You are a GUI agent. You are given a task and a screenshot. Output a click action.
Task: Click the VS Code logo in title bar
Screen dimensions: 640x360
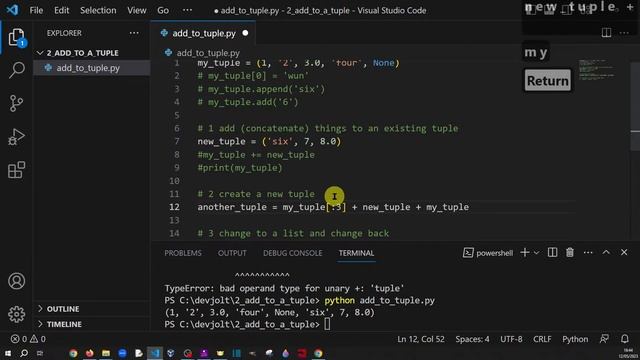pyautogui.click(x=12, y=10)
